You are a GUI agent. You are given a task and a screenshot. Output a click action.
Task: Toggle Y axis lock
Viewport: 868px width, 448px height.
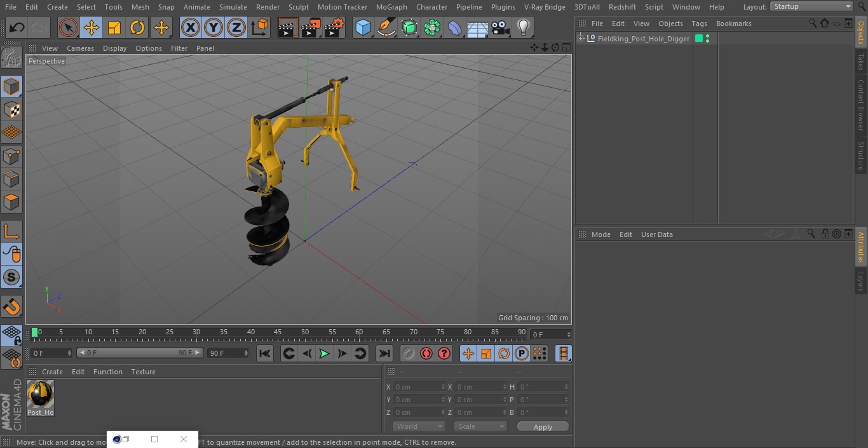pyautogui.click(x=214, y=27)
